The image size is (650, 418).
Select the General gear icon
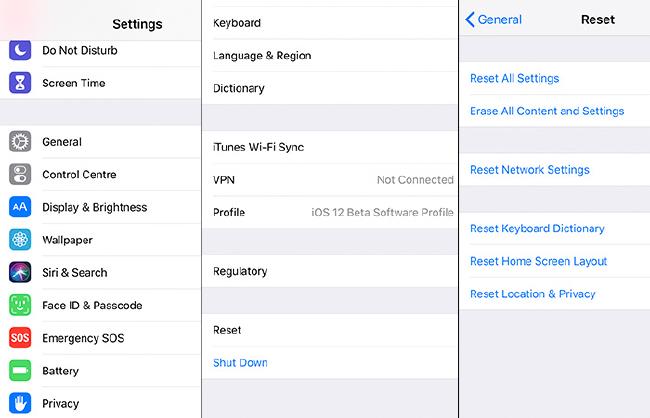(x=20, y=142)
